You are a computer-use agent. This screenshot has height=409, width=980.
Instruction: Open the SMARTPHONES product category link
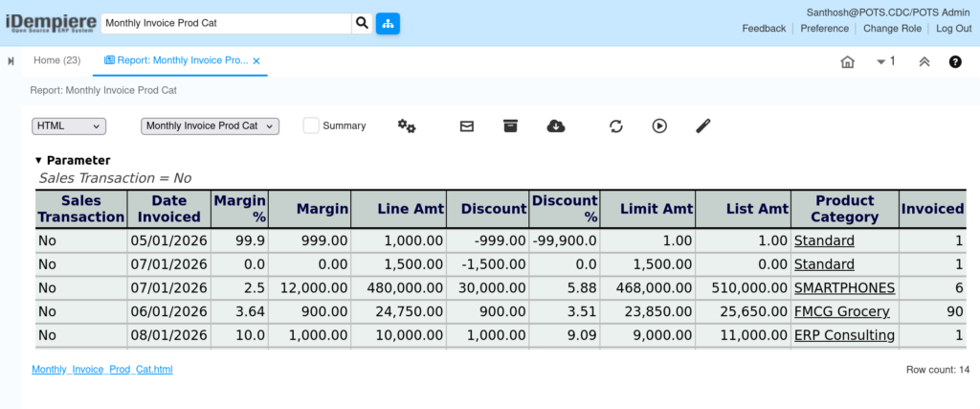pos(844,288)
